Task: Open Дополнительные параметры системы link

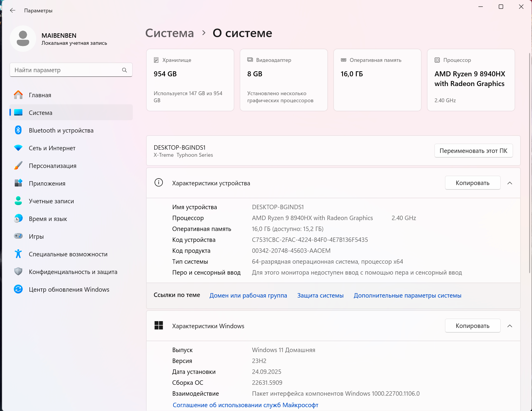Action: pyautogui.click(x=407, y=296)
